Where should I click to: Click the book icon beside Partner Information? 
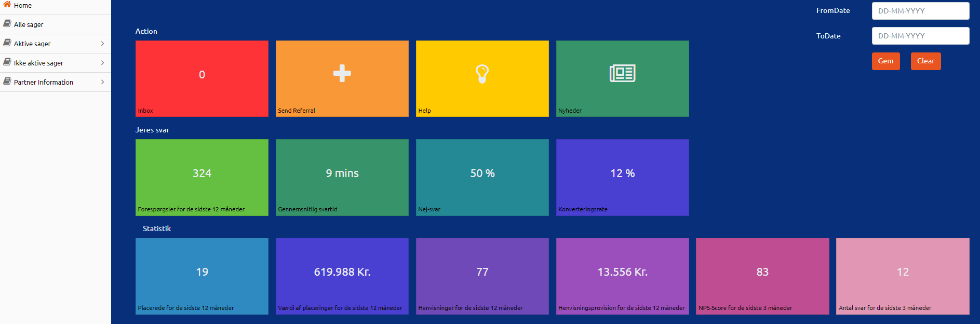(7, 82)
